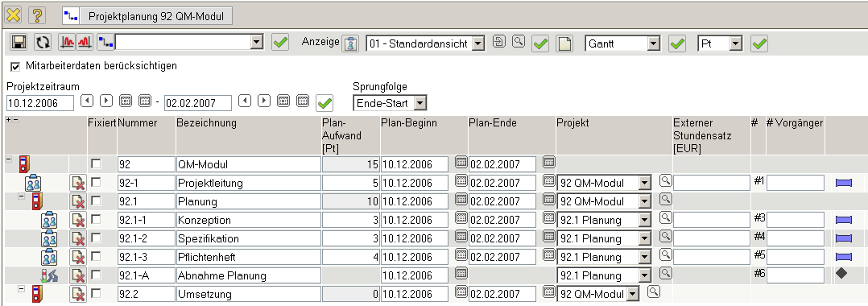Open the Plan-Ende calendar for Projektleitung row

click(x=548, y=180)
